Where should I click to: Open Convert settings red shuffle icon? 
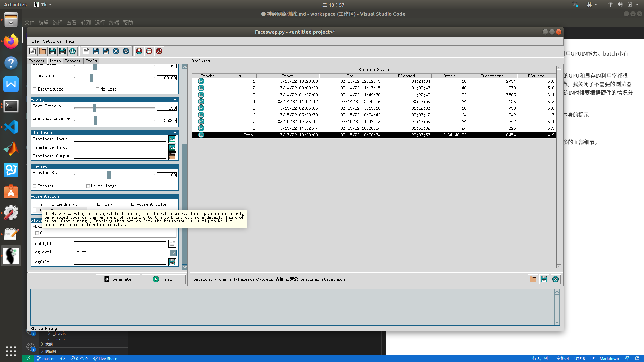click(159, 51)
